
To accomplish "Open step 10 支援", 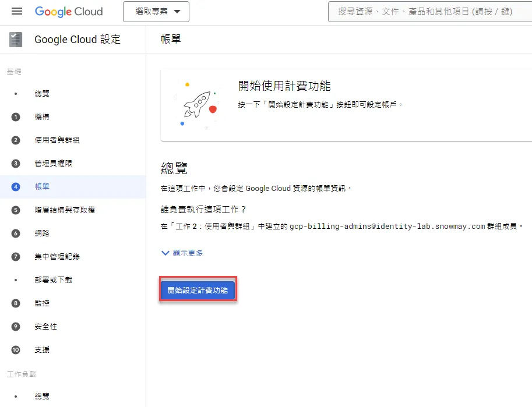I will 42,350.
